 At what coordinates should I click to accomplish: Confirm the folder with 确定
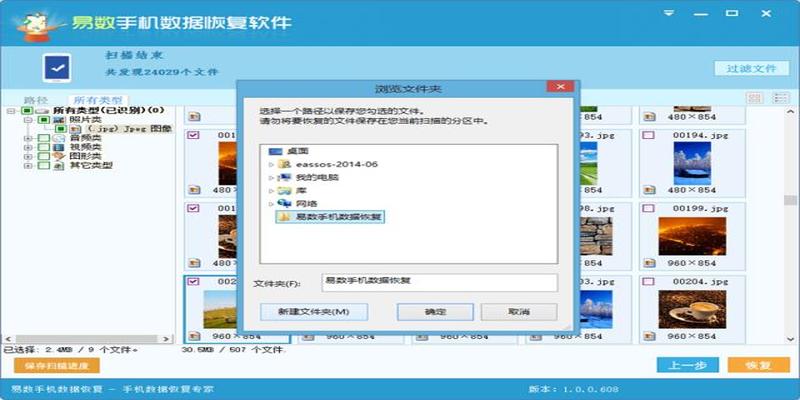click(435, 312)
